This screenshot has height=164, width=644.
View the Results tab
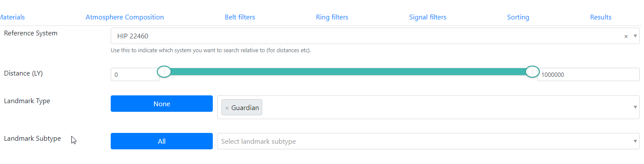(x=601, y=17)
